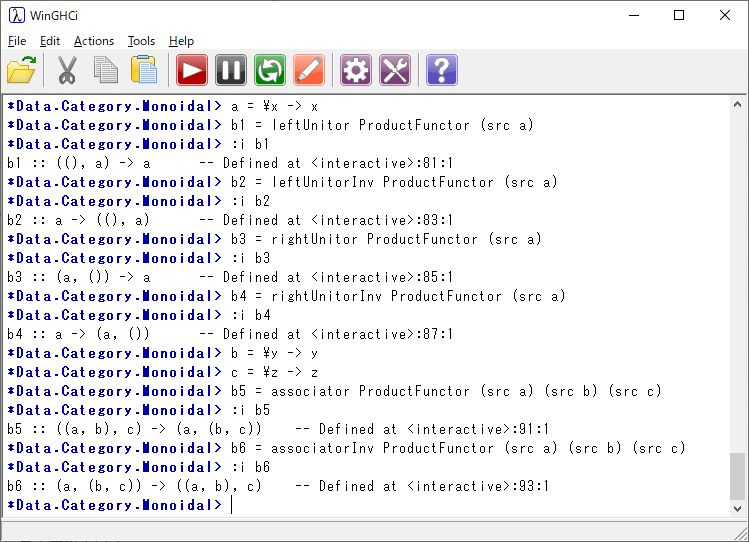Open options with purple gear icon
The width and height of the screenshot is (749, 542).
pyautogui.click(x=356, y=70)
